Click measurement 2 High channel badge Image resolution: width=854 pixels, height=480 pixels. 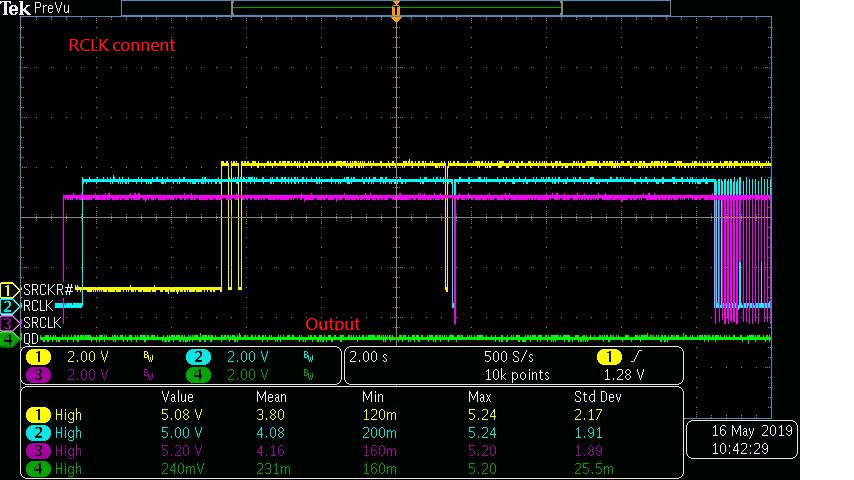coord(38,433)
